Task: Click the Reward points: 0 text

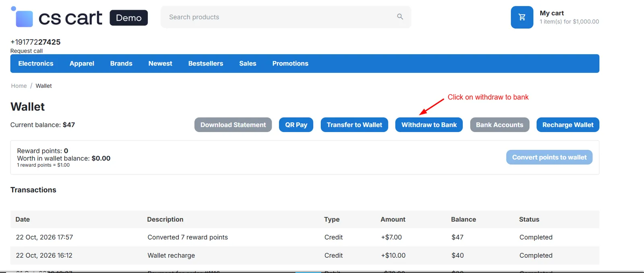Action: click(43, 151)
